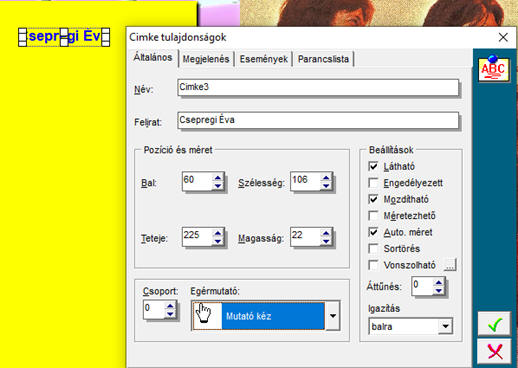Open the Igazítás alignment dropdown
The image size is (518, 368).
click(445, 326)
